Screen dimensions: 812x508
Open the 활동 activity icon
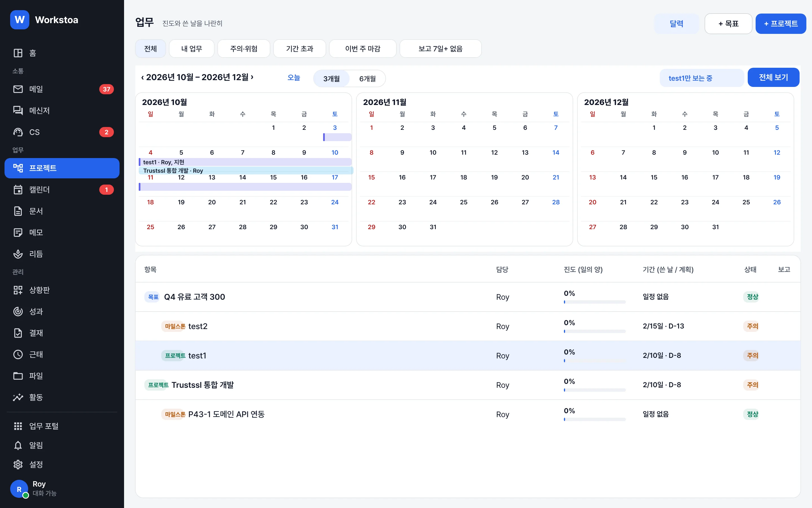coord(18,397)
